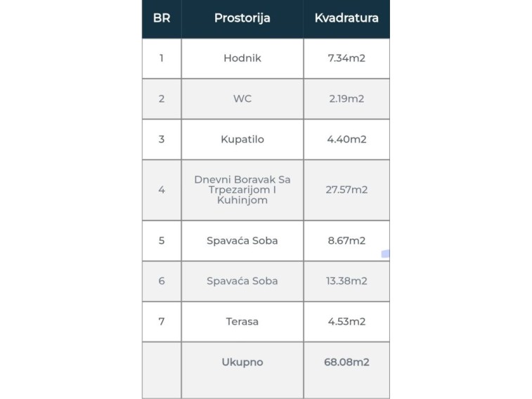Screen dimensions: 532x399
Task: Select the Terasa room cell
Action: click(x=242, y=322)
